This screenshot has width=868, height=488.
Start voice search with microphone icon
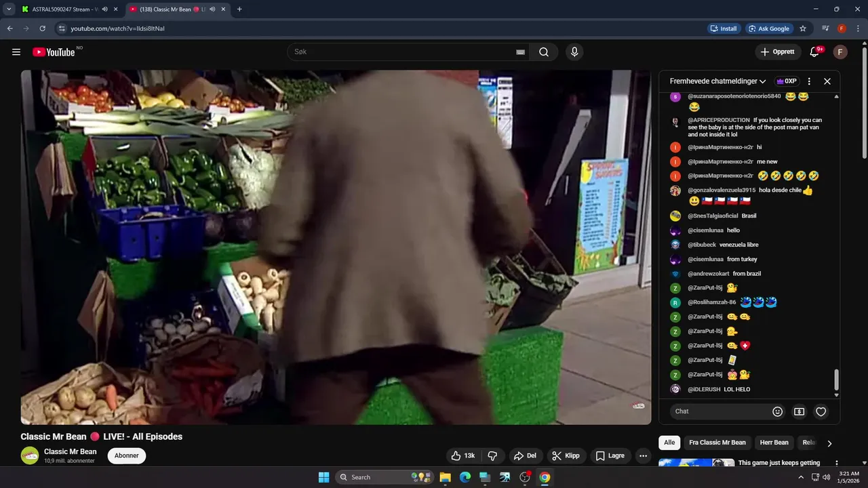pos(574,52)
